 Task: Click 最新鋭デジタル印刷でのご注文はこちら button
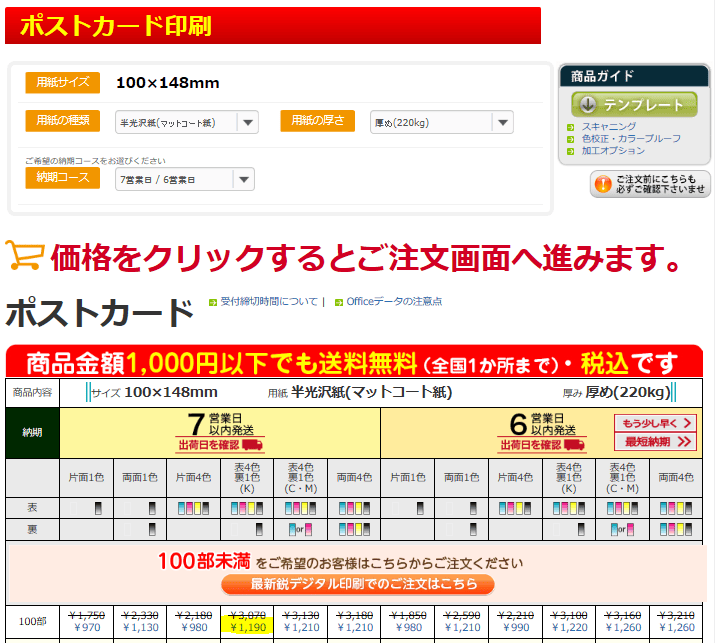click(x=357, y=584)
